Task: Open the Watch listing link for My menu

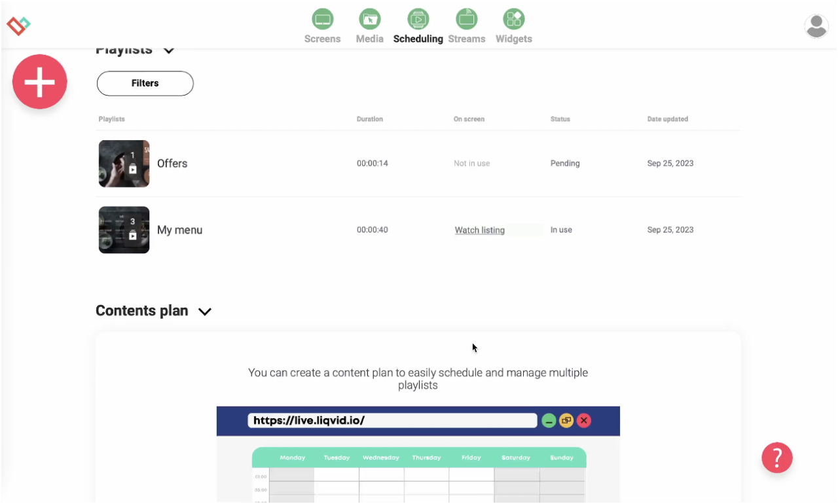Action: [479, 230]
